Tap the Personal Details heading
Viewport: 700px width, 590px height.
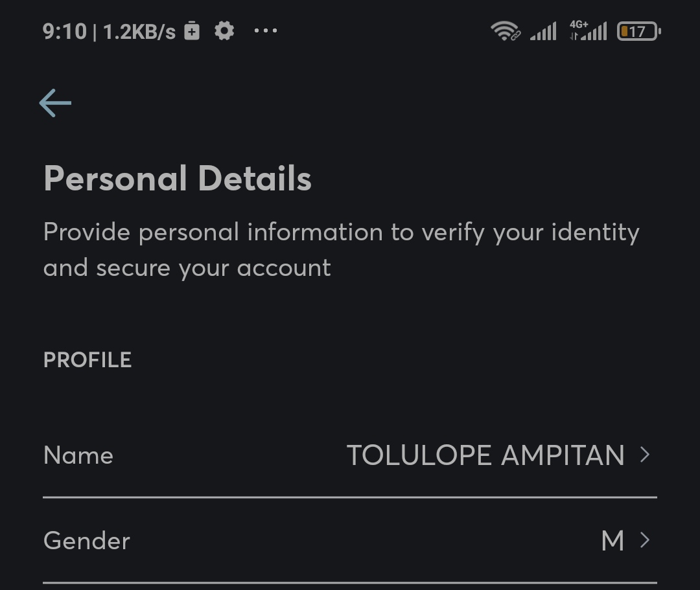(178, 179)
